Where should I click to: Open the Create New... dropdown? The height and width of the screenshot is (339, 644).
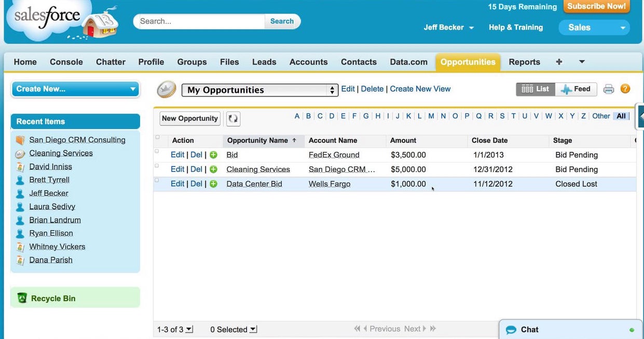pyautogui.click(x=75, y=89)
